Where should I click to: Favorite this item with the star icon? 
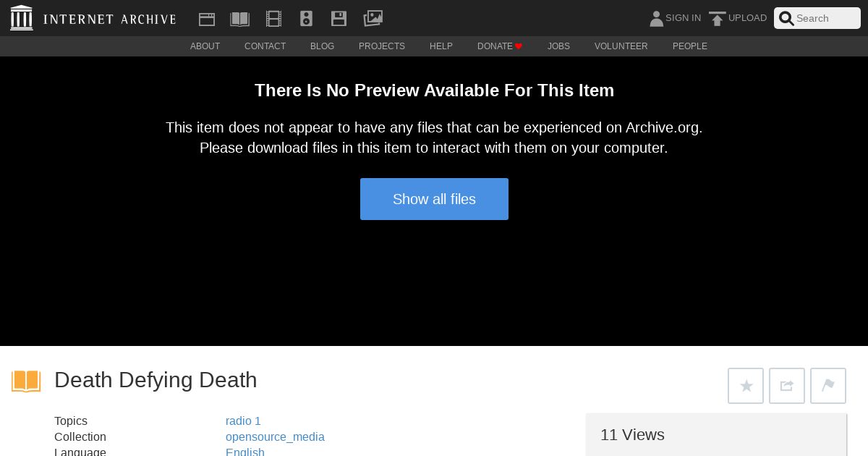point(746,386)
